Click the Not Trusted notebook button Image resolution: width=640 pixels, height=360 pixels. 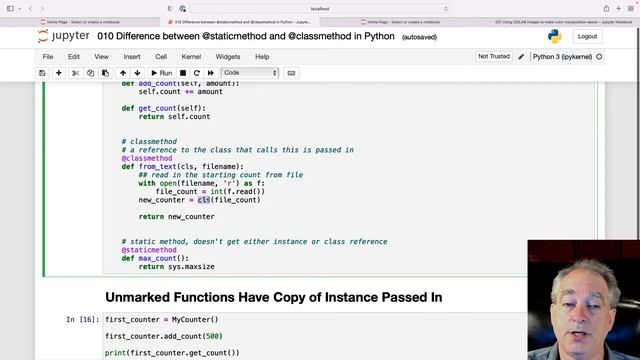tap(494, 56)
